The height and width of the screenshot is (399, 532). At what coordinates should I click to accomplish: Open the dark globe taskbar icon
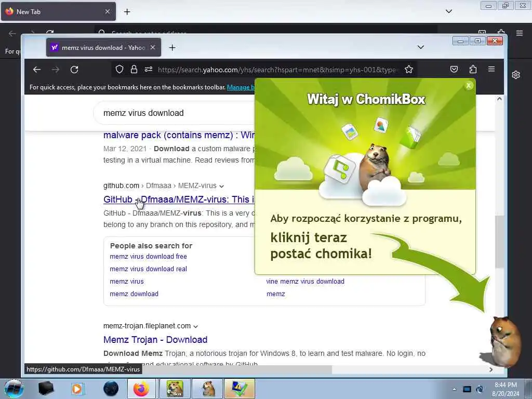coord(111,389)
